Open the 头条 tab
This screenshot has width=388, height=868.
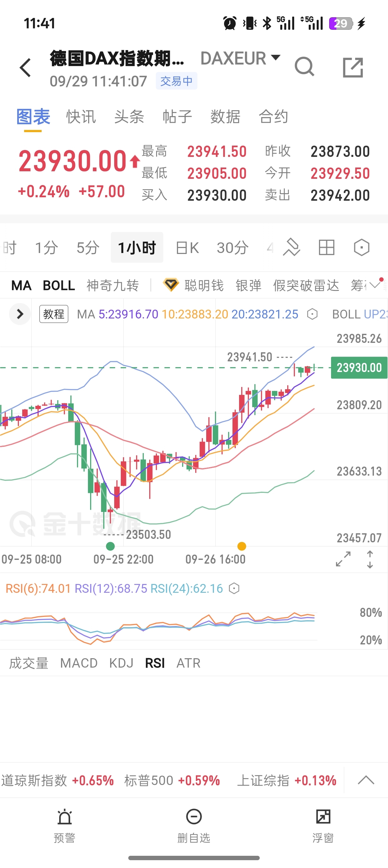[x=129, y=117]
